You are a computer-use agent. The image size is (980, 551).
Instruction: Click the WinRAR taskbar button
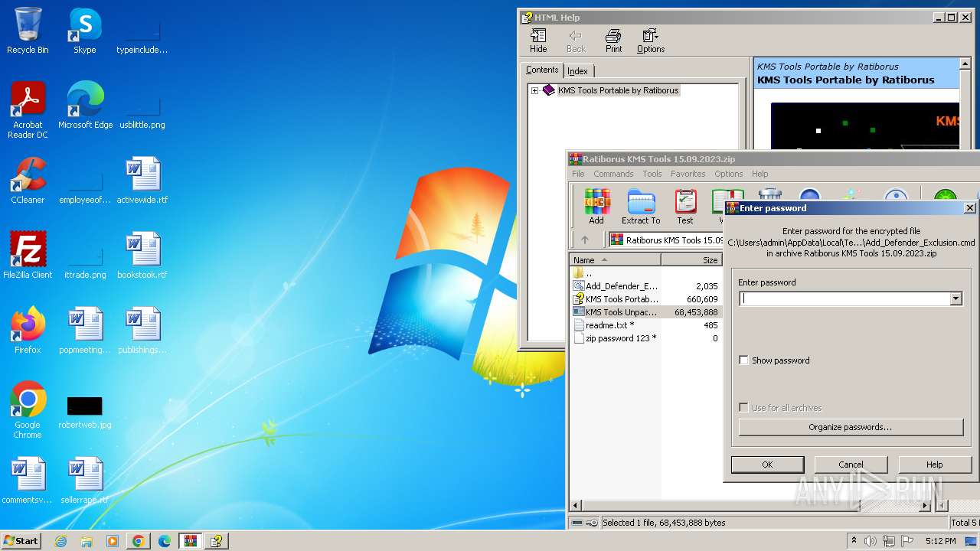(191, 541)
